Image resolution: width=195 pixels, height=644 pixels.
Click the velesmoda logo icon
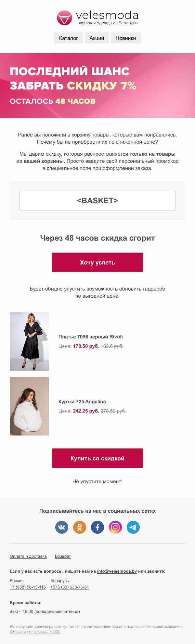64,18
